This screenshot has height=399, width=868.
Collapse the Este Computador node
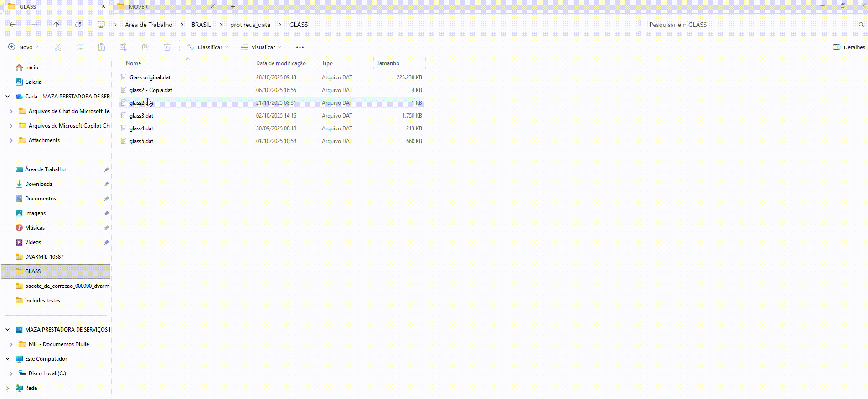(8, 359)
